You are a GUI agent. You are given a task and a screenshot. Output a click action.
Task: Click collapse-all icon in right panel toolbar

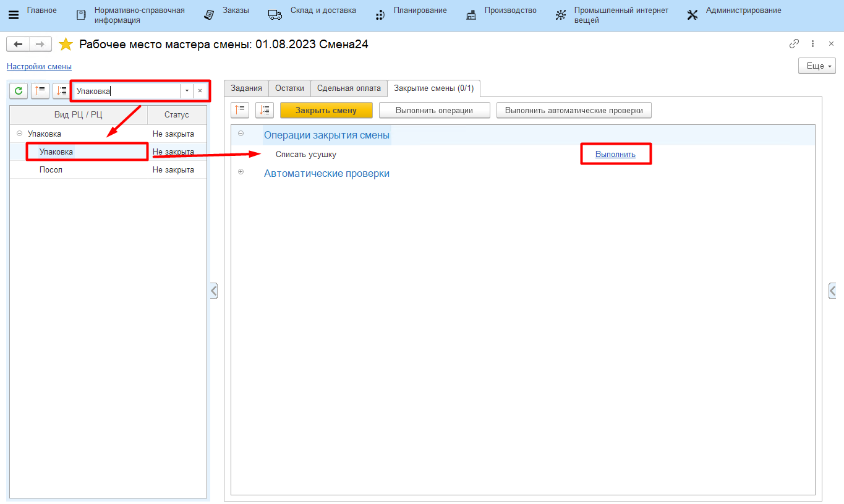pos(240,110)
